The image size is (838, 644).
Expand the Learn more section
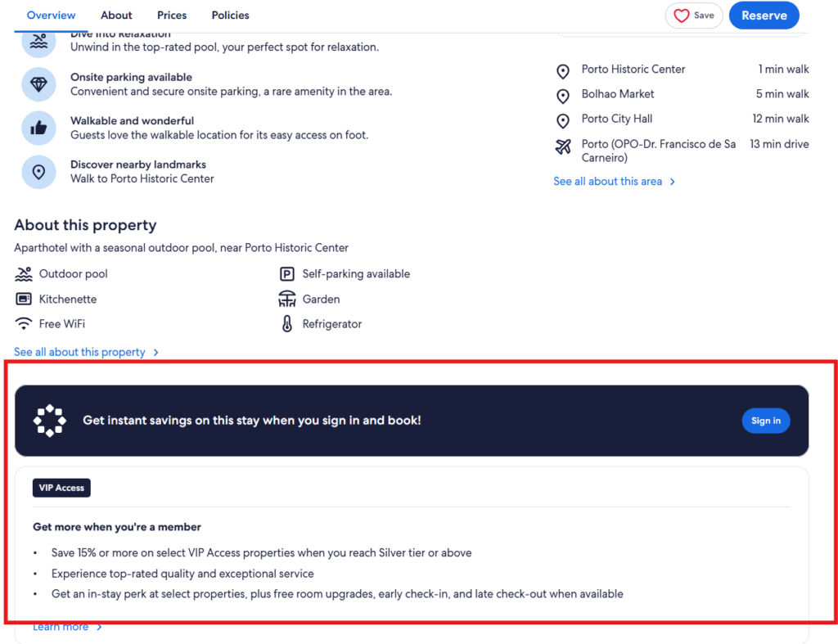61,626
